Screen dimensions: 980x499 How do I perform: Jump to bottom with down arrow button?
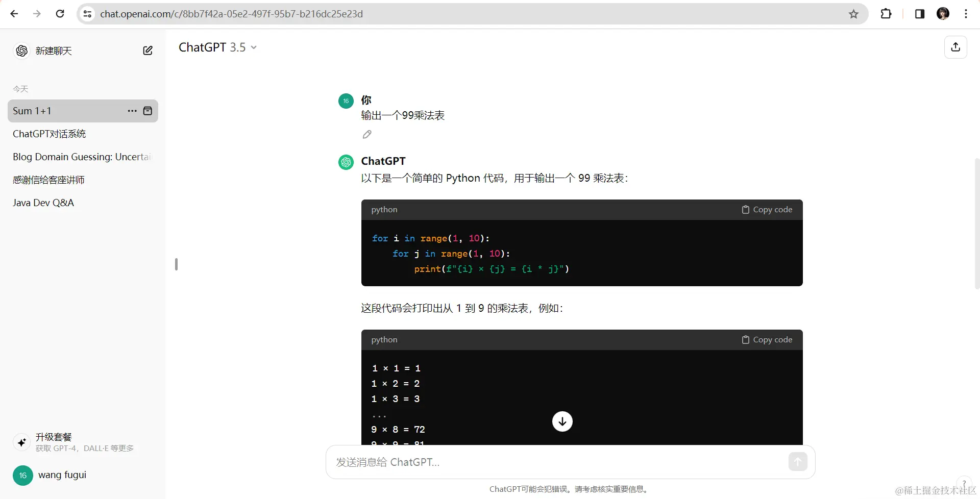[x=562, y=421]
